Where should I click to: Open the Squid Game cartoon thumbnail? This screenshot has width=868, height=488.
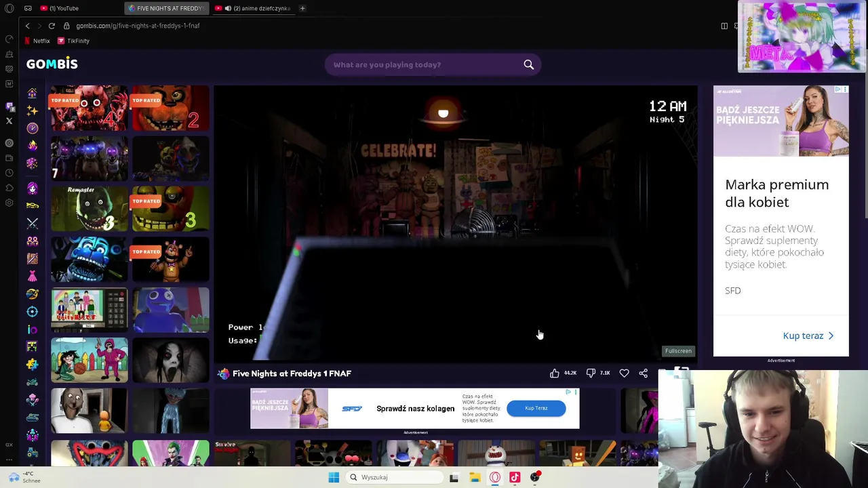(x=89, y=360)
